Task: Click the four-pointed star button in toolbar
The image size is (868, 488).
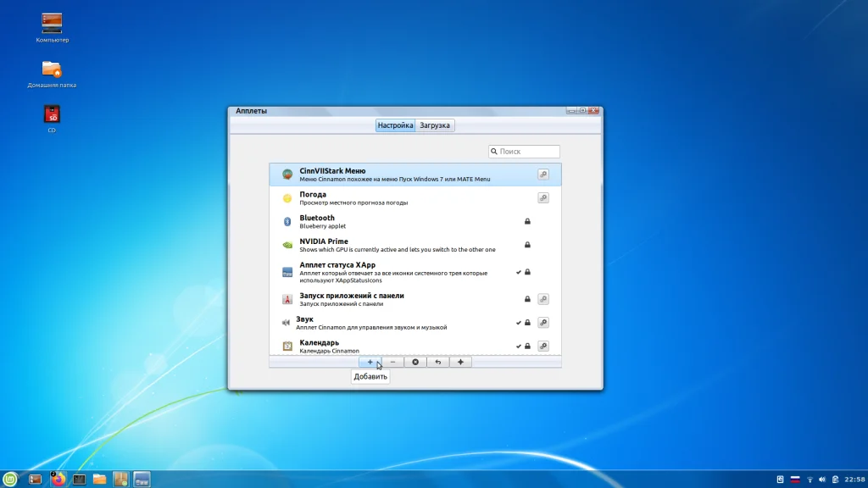Action: tap(460, 362)
